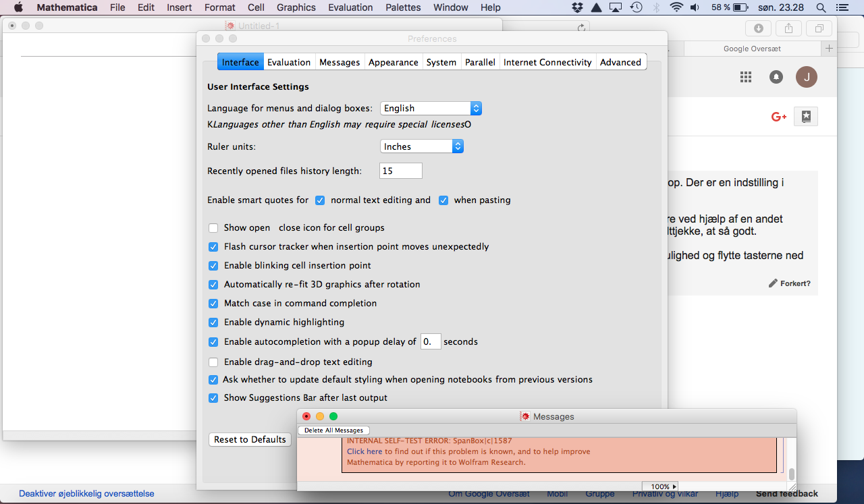Click the volume speaker icon
The width and height of the screenshot is (864, 504).
[x=696, y=7]
